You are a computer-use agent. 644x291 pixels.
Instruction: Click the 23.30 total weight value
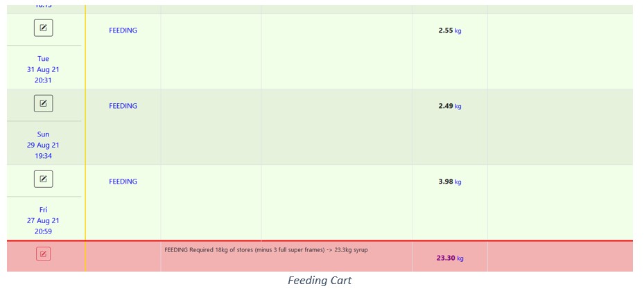(x=446, y=258)
